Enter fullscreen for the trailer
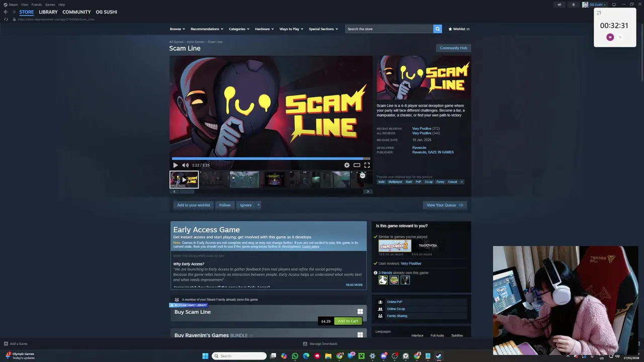The image size is (644, 362). point(367,165)
